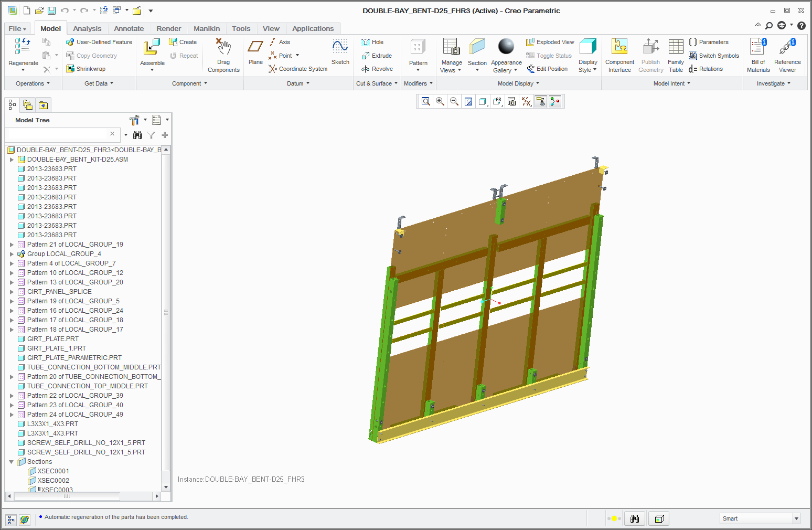Click the Revolve tool
The height and width of the screenshot is (530, 812).
377,69
